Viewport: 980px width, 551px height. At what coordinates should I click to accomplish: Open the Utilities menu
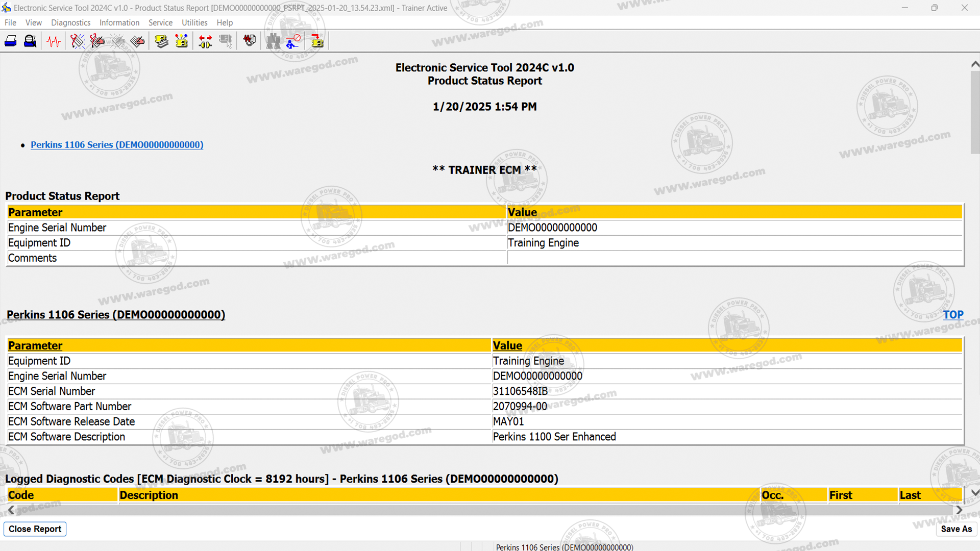[194, 22]
